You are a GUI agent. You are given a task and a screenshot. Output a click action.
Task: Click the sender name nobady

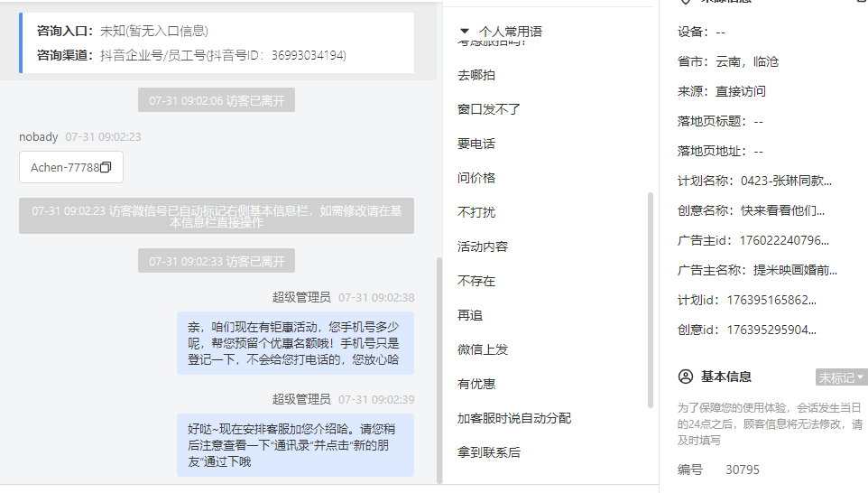pos(38,137)
